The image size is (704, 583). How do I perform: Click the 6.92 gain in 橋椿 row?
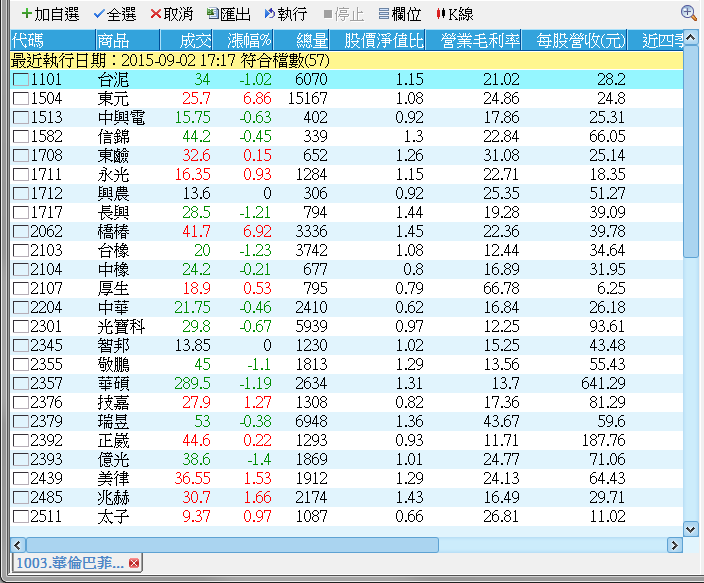coord(257,231)
